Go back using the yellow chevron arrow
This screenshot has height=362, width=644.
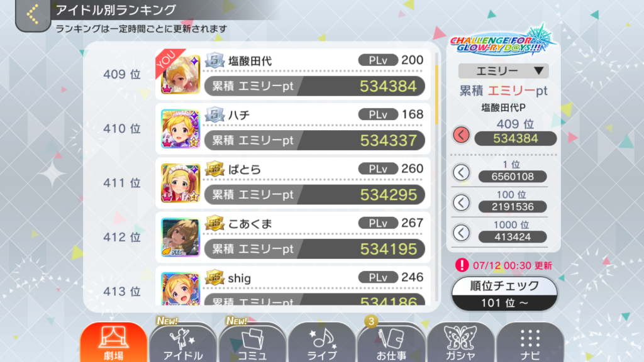[33, 15]
